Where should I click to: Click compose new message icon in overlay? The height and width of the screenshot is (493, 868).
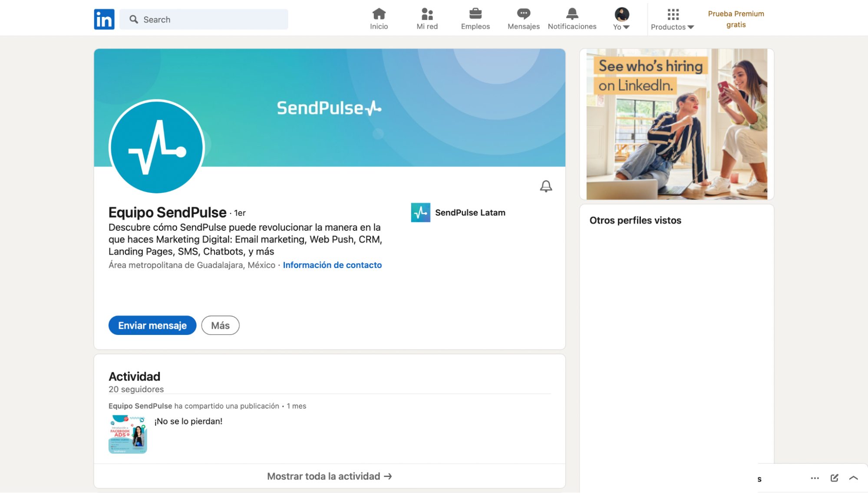tap(834, 478)
